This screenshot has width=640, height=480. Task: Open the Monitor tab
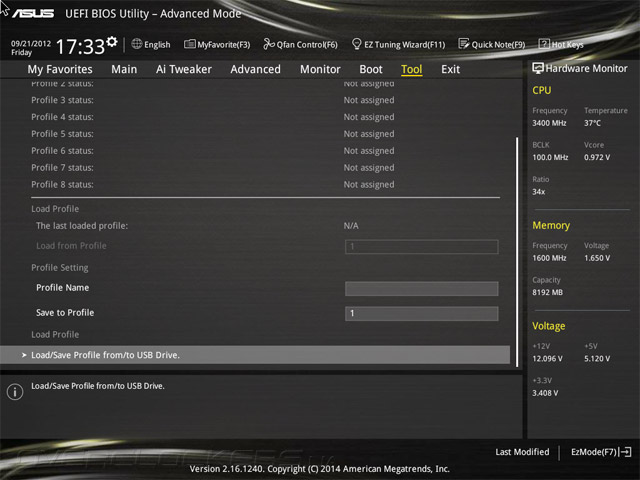320,69
